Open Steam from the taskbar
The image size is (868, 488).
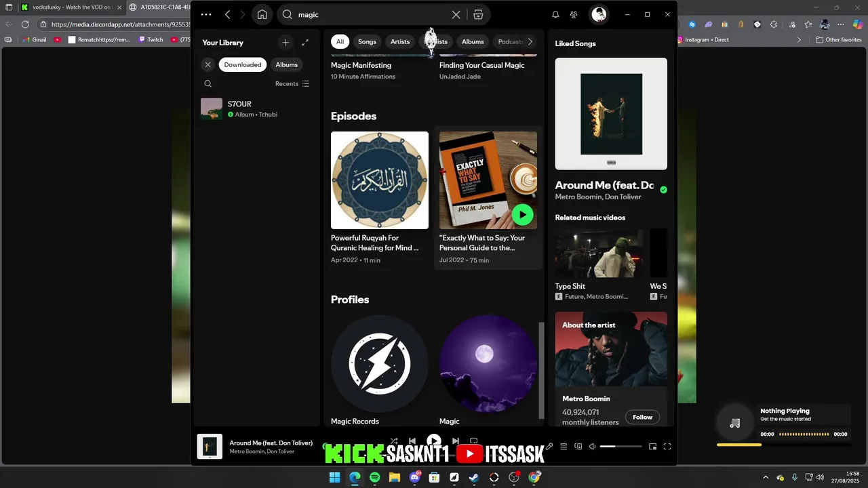(474, 478)
